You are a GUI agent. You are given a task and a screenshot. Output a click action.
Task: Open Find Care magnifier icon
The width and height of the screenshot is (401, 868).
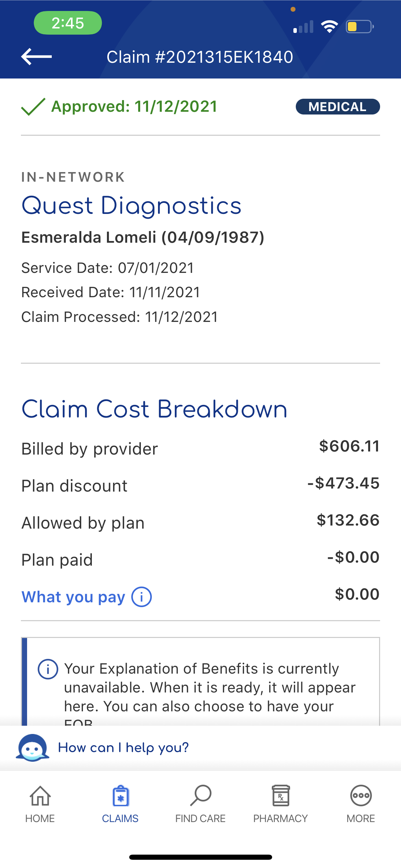point(200,795)
